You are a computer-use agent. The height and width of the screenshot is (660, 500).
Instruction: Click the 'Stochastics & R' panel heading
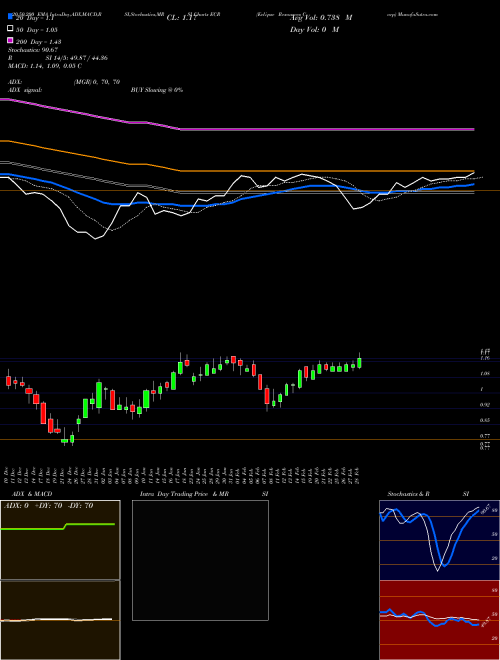click(408, 494)
